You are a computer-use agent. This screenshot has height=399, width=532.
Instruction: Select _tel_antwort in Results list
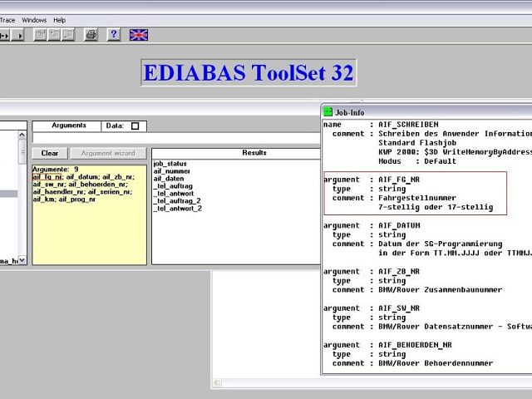click(174, 194)
